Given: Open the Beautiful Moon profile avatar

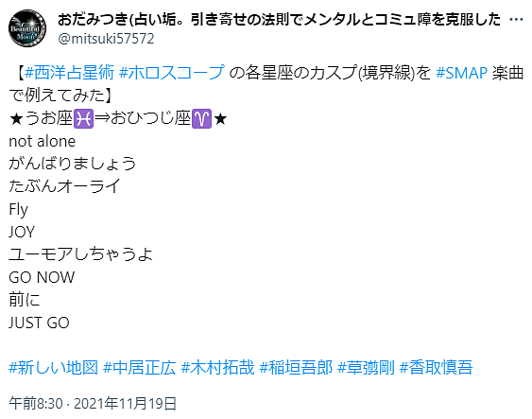Looking at the screenshot, I should point(27,28).
